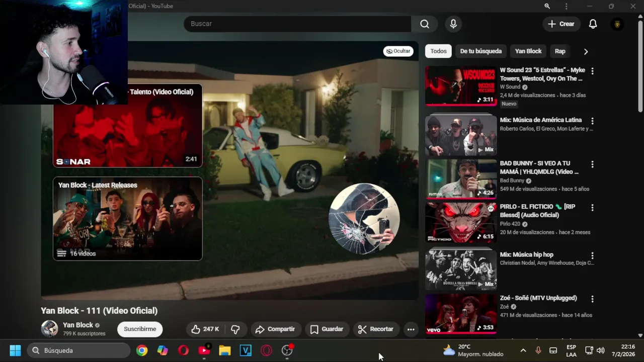This screenshot has width=644, height=362.
Task: Open File Explorer from taskbar
Action: (x=225, y=350)
